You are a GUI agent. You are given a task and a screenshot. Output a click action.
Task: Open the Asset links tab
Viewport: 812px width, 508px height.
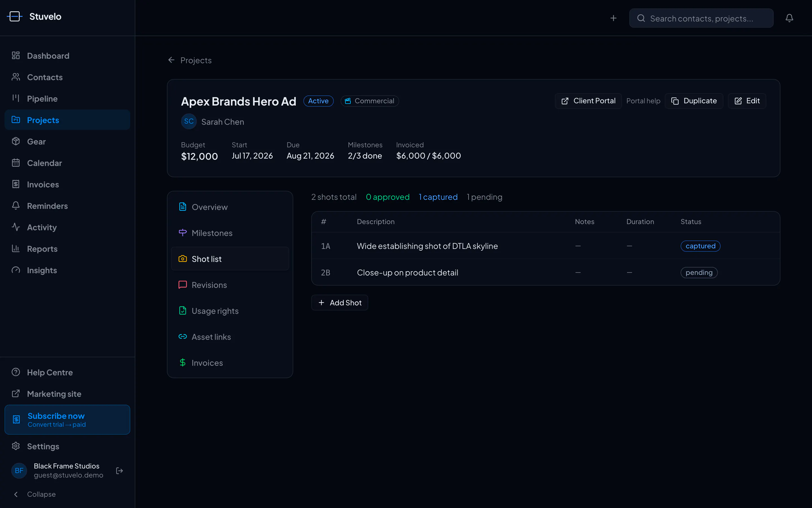click(x=230, y=337)
